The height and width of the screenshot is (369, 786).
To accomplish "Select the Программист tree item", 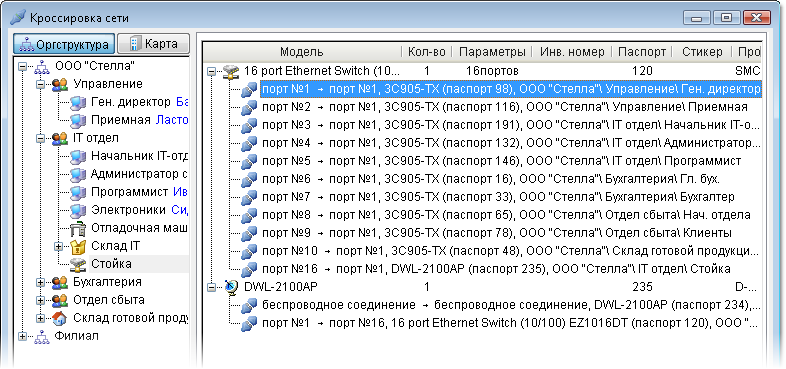I will 129,193.
